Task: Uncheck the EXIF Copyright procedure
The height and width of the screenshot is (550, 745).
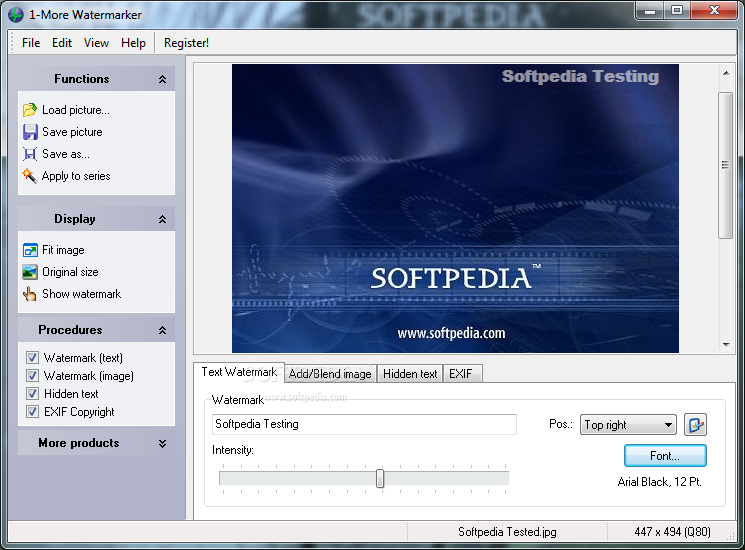Action: [32, 411]
